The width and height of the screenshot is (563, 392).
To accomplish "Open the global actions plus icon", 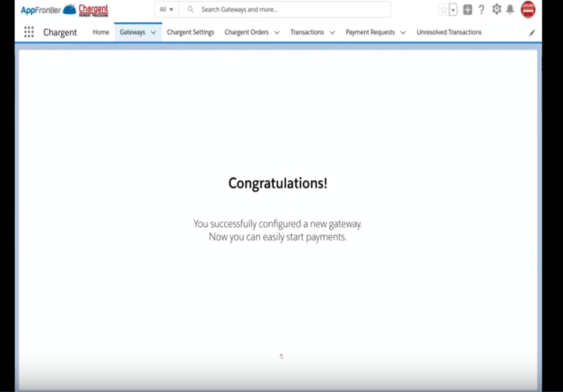I will 467,10.
